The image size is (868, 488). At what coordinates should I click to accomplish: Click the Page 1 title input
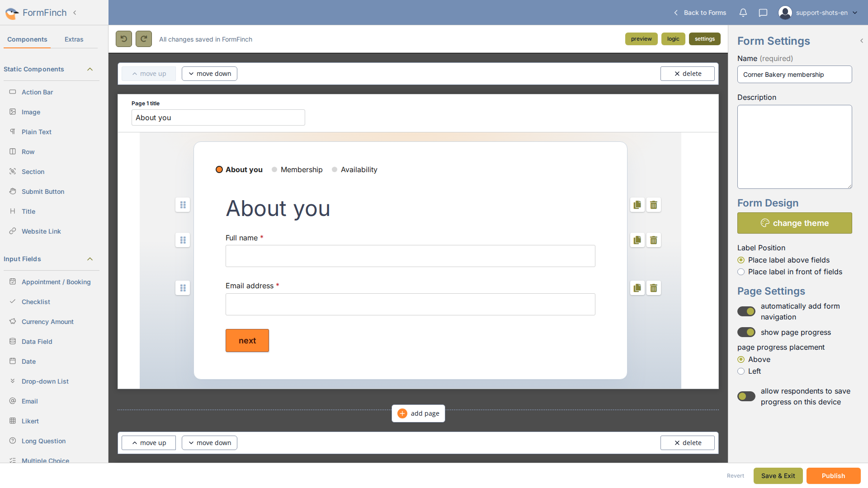pos(218,117)
